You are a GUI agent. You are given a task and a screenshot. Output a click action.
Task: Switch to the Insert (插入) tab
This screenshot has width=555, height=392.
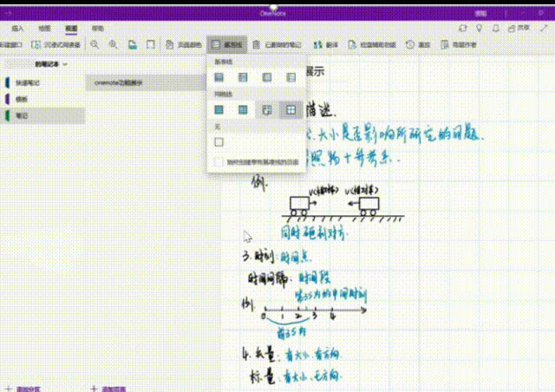click(x=17, y=29)
